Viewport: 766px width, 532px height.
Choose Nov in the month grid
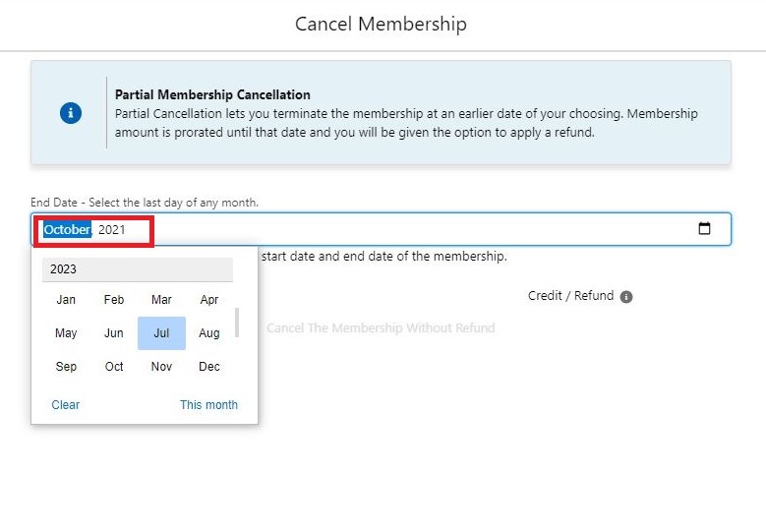point(161,367)
